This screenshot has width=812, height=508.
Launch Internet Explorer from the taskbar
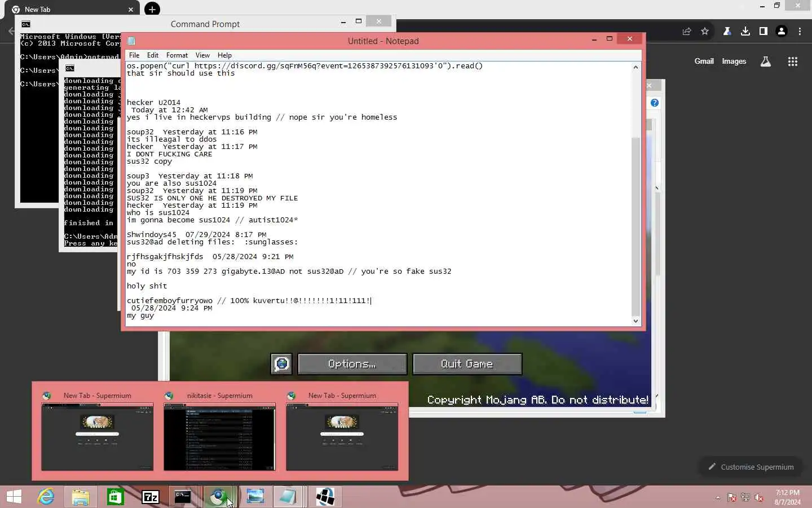(x=46, y=497)
